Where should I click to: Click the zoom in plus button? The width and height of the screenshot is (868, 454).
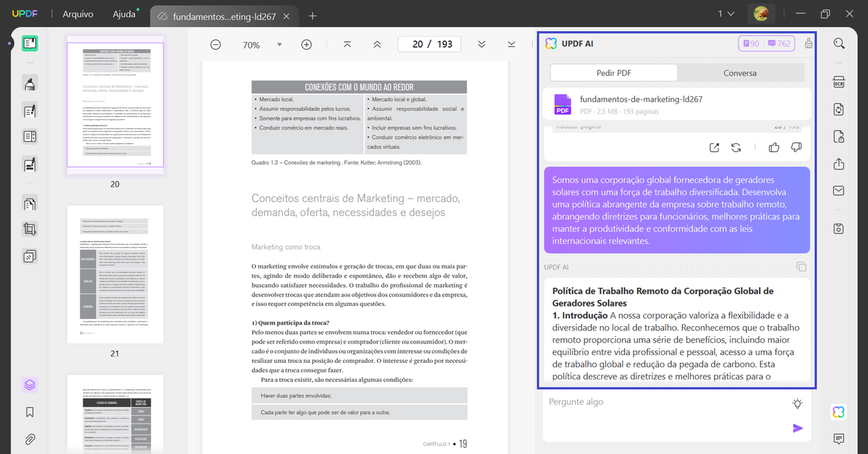tap(306, 45)
